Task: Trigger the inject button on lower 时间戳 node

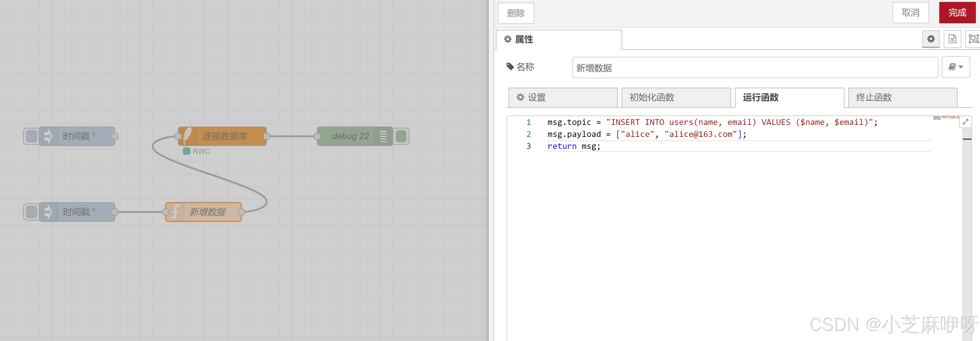Action: click(31, 212)
